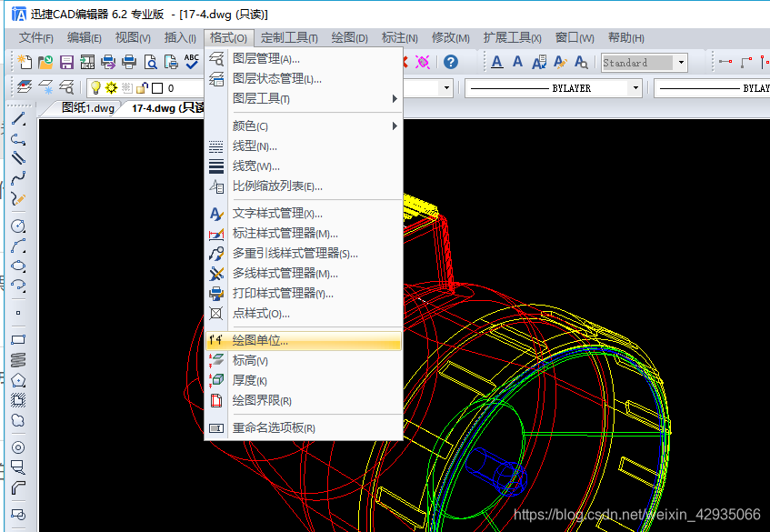Open a file with the folder icon
770x532 pixels.
45,62
